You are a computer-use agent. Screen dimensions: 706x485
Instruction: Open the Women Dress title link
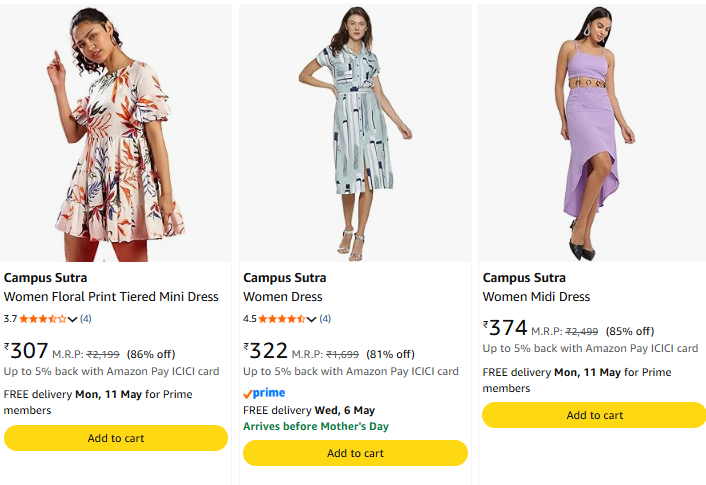point(283,297)
